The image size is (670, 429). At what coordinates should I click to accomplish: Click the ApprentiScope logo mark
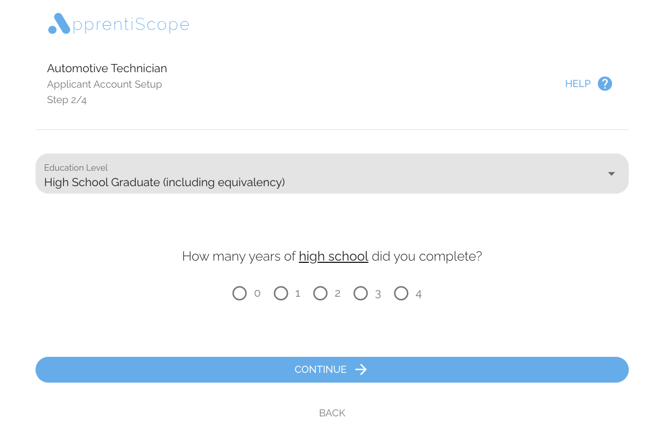[x=59, y=24]
